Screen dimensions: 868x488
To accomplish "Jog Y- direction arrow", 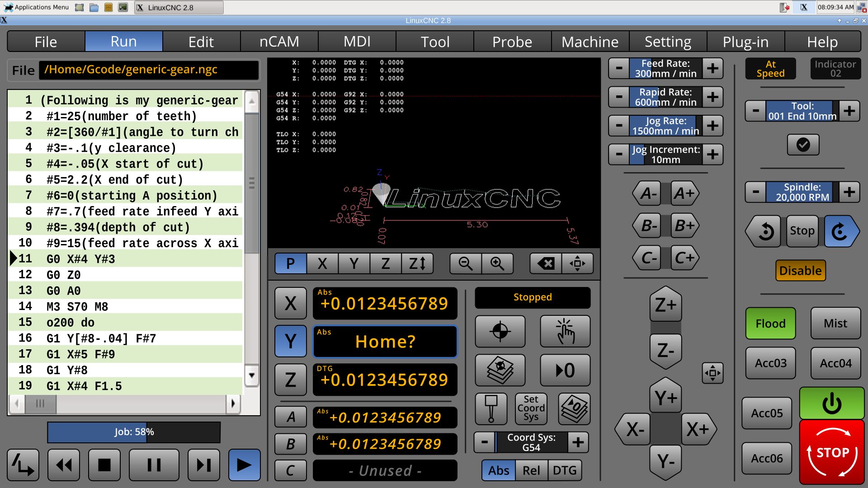I will click(x=665, y=461).
